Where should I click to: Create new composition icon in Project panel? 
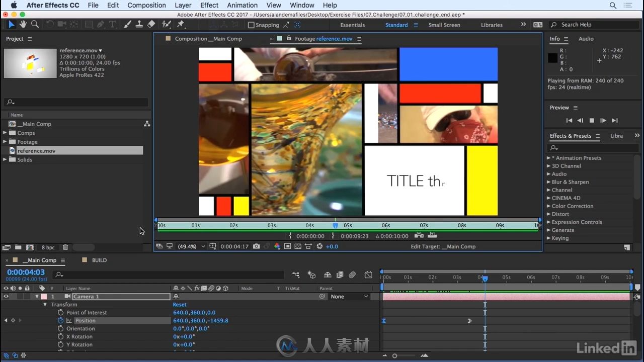coord(30,247)
